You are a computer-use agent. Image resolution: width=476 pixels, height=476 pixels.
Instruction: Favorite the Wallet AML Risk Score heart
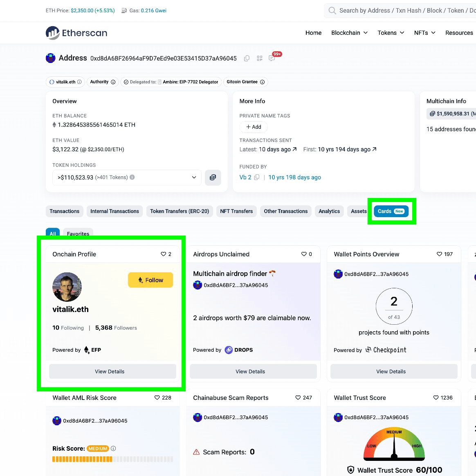point(157,397)
